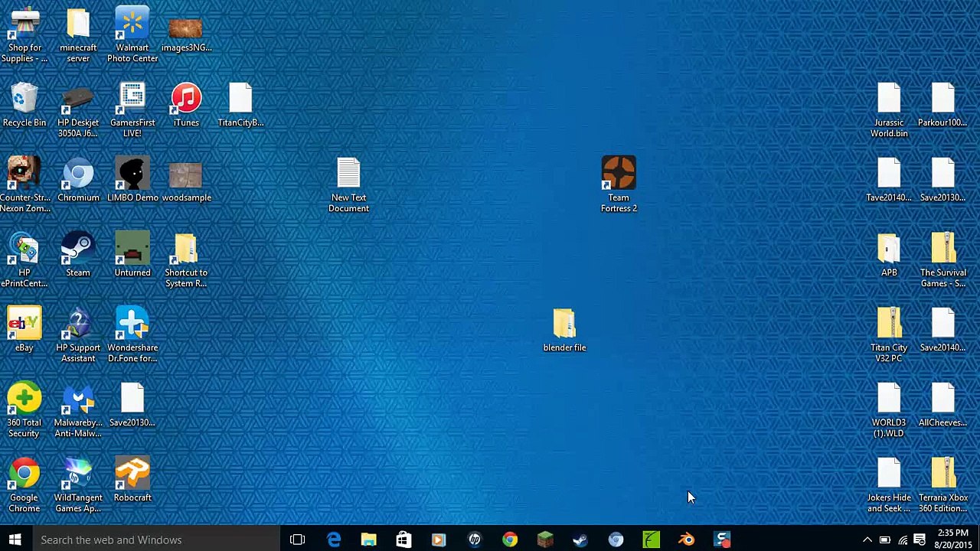Select the APB folder
The height and width of the screenshot is (551, 980).
tap(889, 256)
